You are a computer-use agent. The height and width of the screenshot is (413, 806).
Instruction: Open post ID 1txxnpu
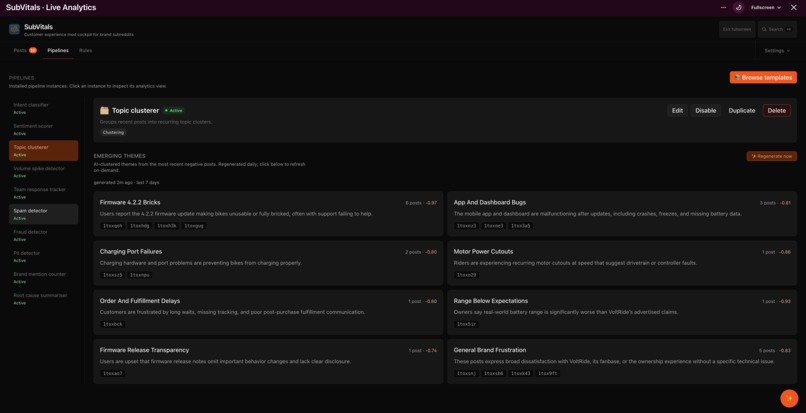tap(139, 275)
